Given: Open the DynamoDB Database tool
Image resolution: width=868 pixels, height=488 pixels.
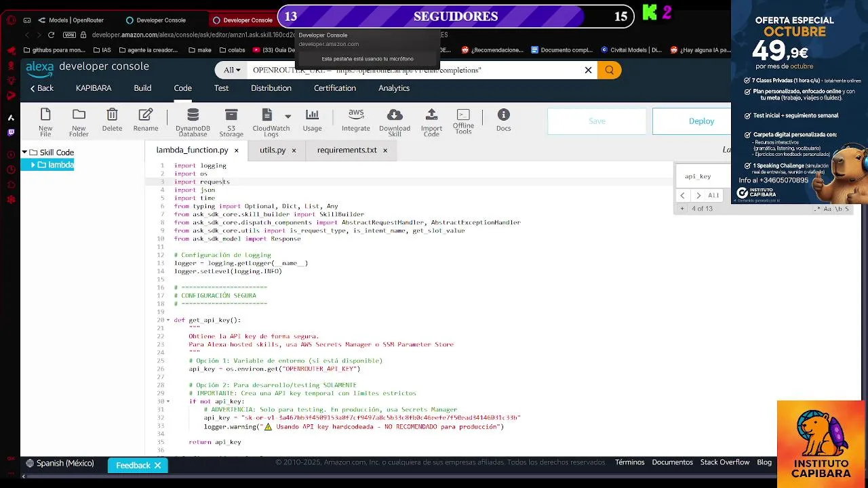Looking at the screenshot, I should [x=193, y=122].
